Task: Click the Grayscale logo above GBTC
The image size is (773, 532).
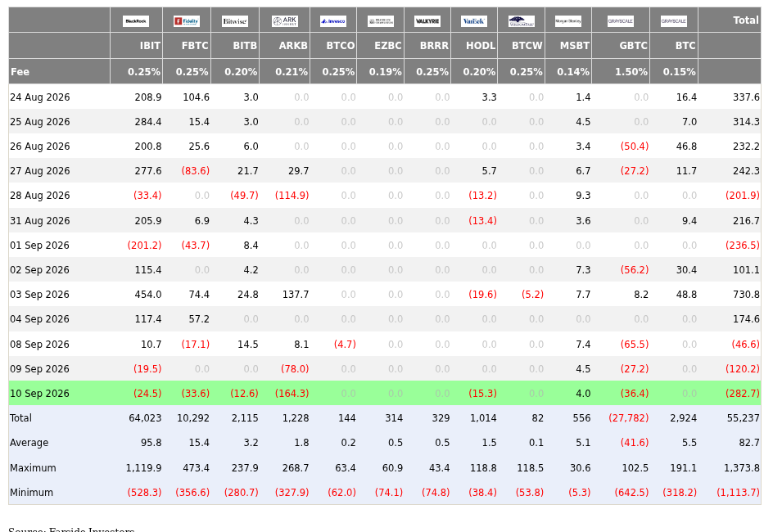Action: click(x=620, y=21)
